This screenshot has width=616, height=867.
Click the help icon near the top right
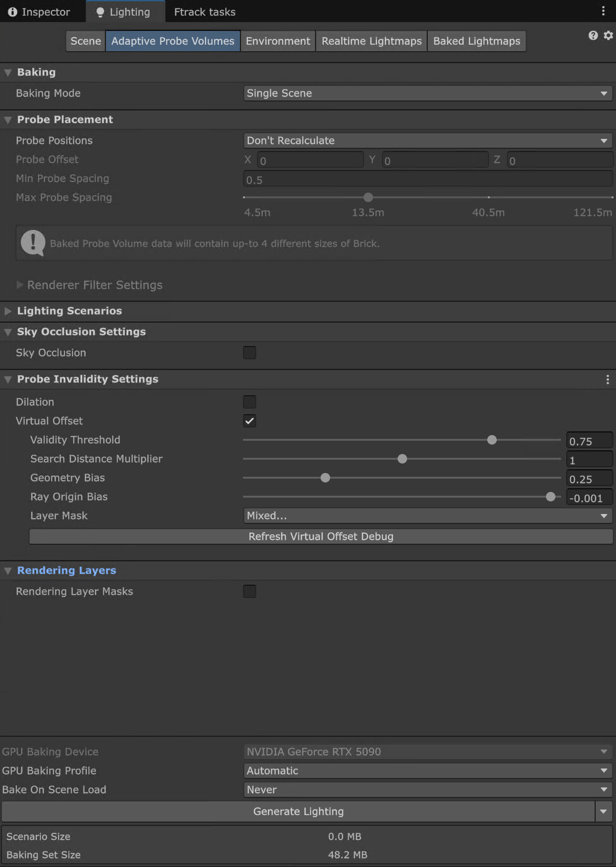click(593, 35)
